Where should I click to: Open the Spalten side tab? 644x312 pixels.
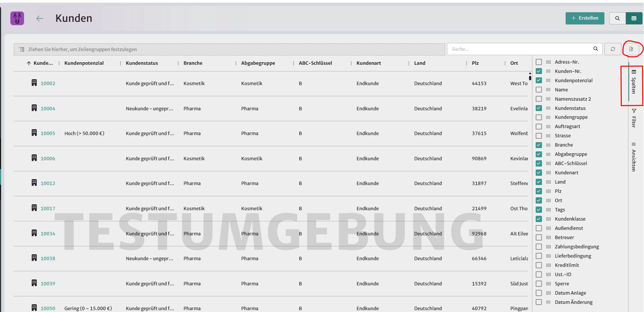pyautogui.click(x=634, y=83)
